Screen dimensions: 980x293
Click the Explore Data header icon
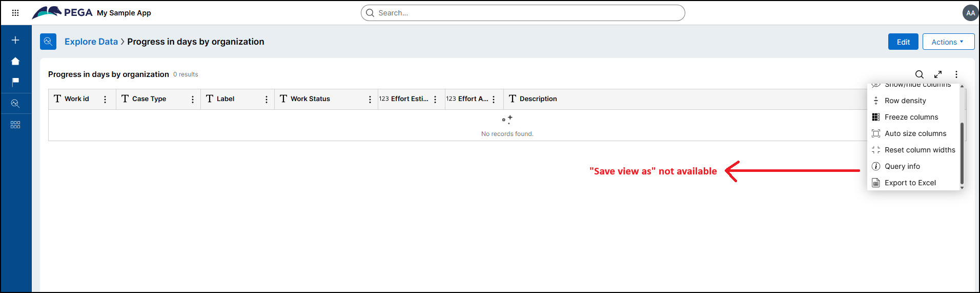click(x=48, y=42)
